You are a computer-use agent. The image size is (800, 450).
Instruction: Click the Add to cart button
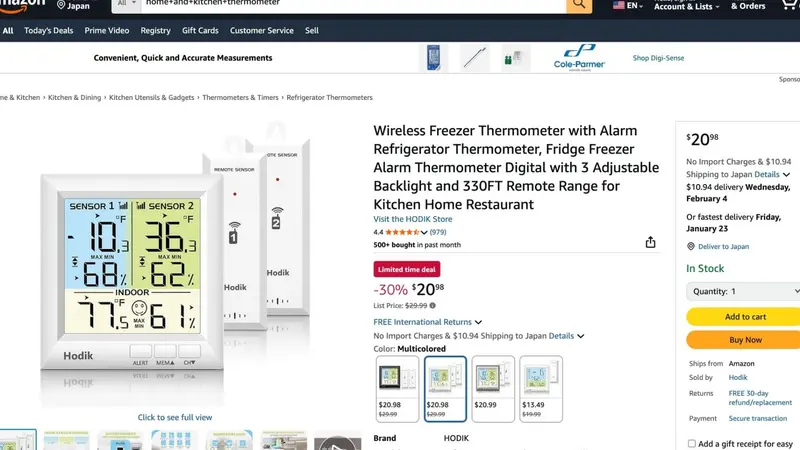point(744,317)
